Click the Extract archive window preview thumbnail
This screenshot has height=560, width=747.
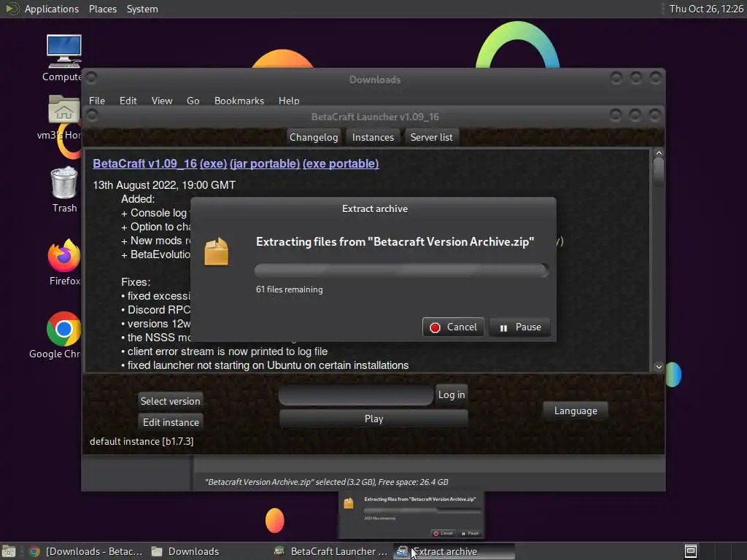coord(411,516)
